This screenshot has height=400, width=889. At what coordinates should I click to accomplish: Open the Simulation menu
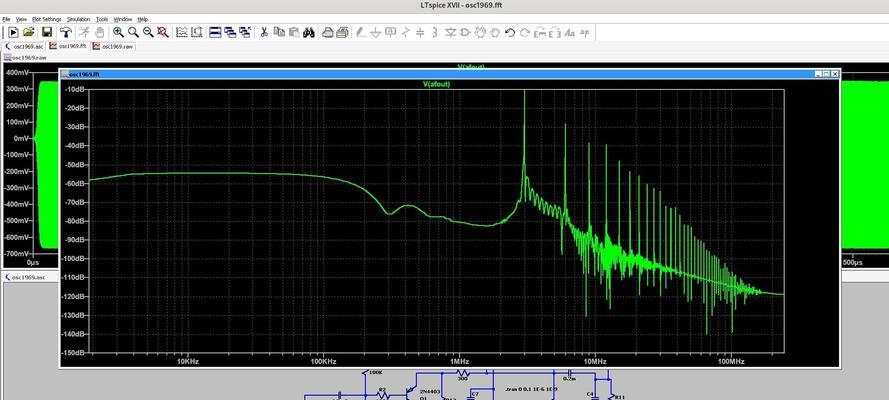pos(78,19)
